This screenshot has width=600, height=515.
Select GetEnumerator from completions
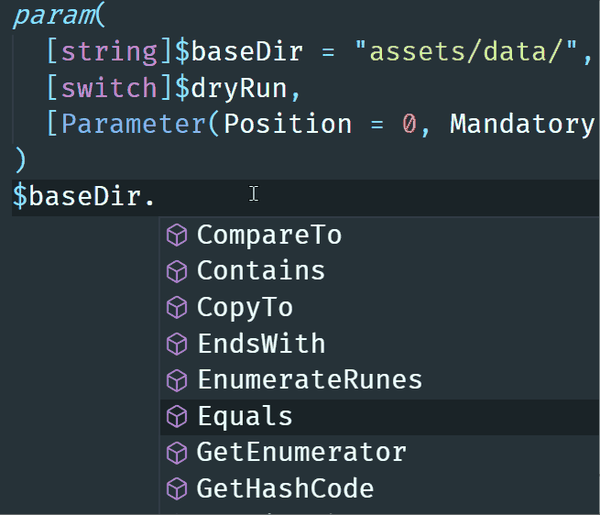(380, 453)
